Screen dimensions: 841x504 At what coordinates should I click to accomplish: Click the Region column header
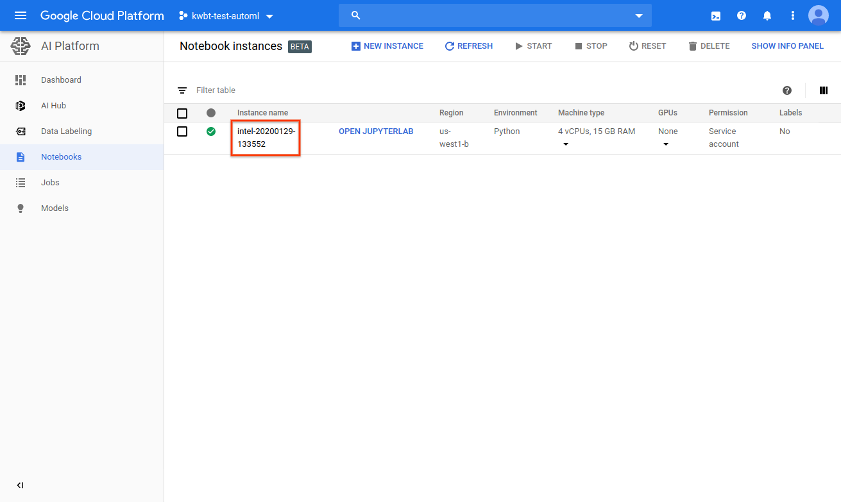click(x=451, y=113)
